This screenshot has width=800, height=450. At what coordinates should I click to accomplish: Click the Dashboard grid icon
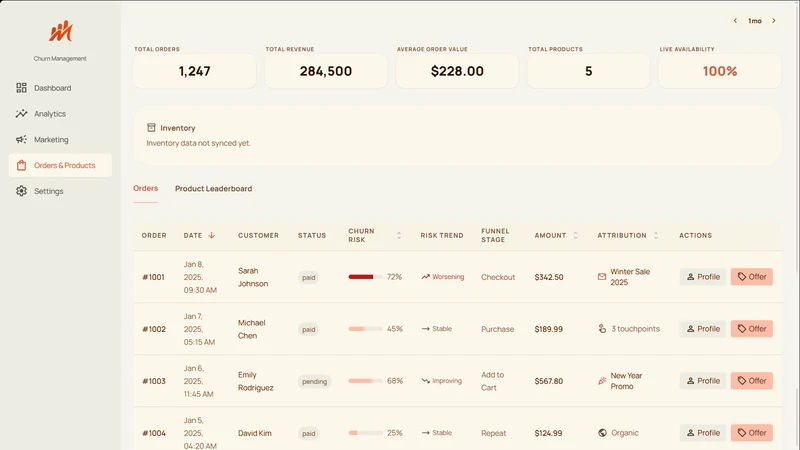pyautogui.click(x=21, y=88)
